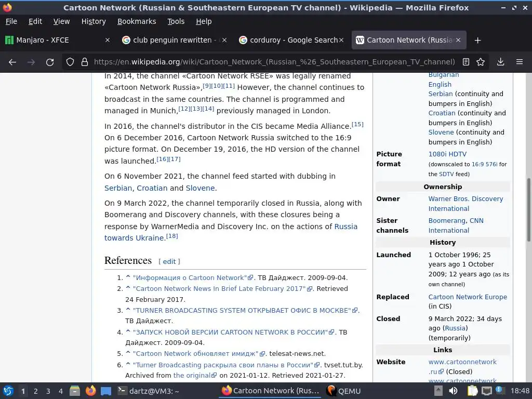Open the Firefox hamburger application menu
Screen dimensions: 532x399
pyautogui.click(x=519, y=62)
